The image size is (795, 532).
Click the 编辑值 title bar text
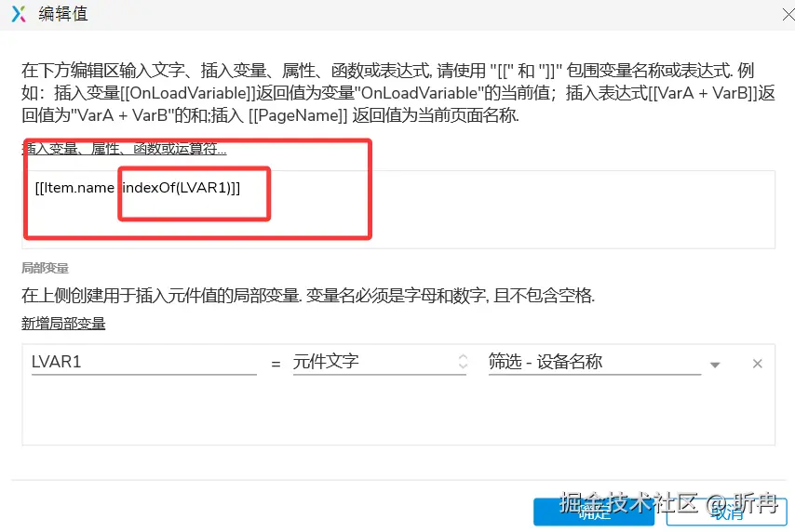(x=63, y=14)
